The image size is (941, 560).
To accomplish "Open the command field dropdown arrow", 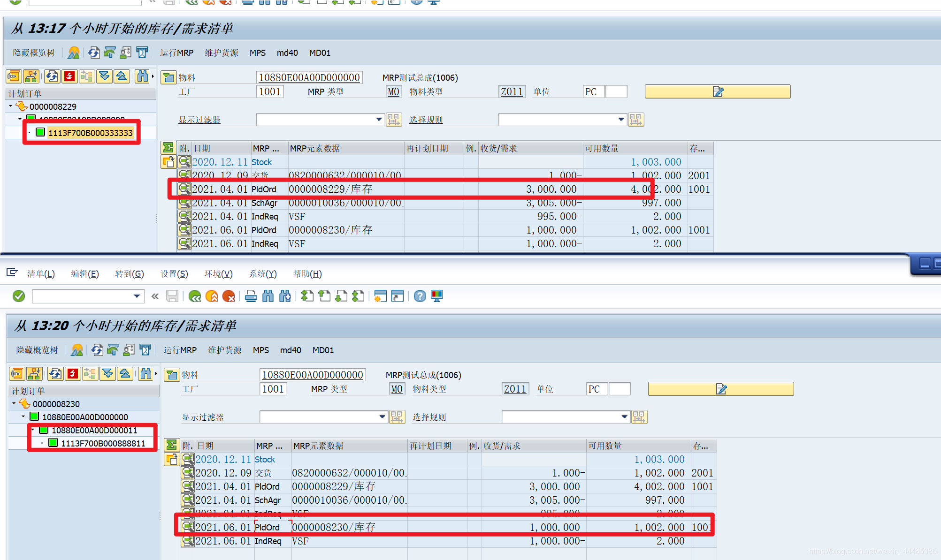I will 137,296.
